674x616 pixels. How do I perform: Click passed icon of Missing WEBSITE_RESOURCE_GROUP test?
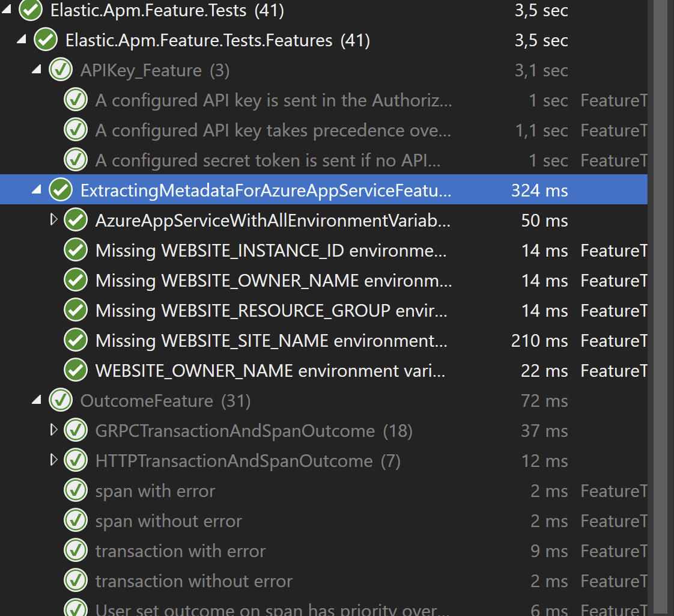click(x=76, y=310)
